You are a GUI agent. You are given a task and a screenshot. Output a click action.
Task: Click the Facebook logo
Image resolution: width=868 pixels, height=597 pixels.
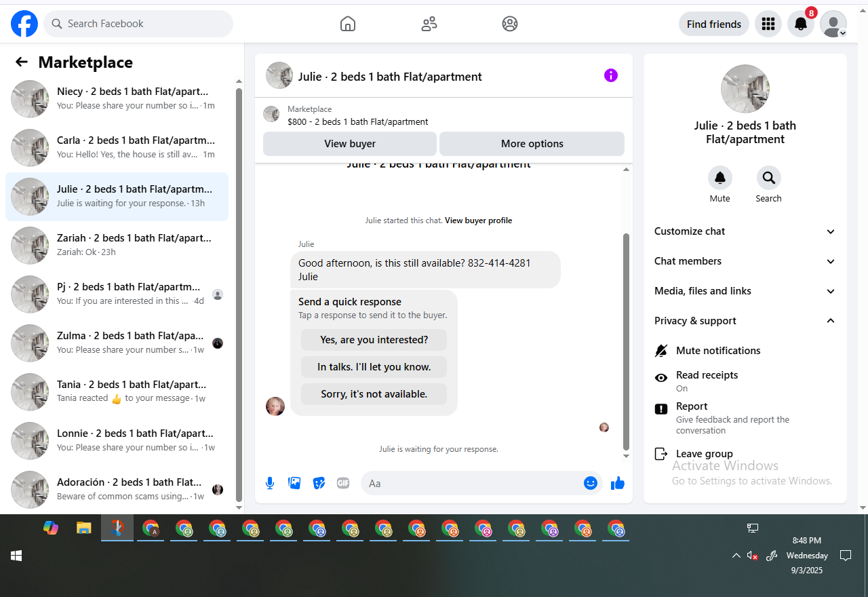pos(24,24)
